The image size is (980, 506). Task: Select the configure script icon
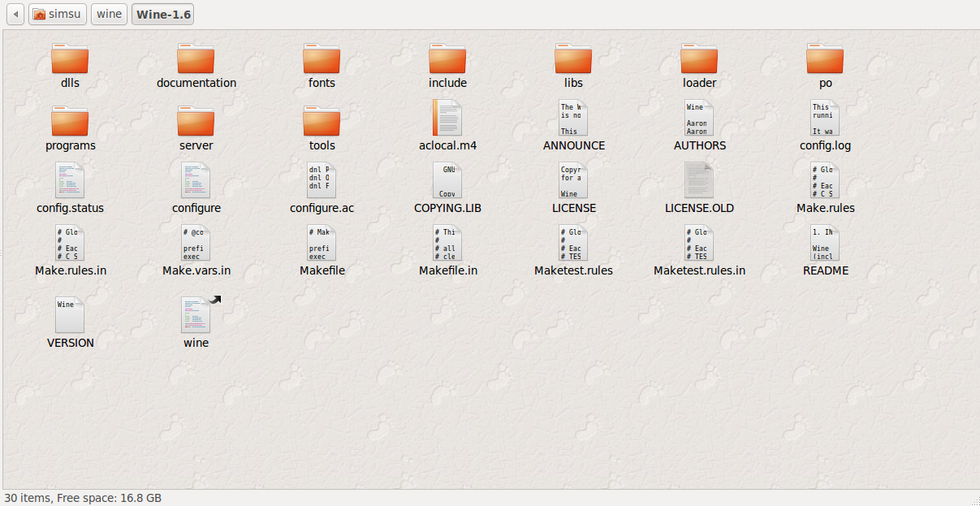click(196, 180)
